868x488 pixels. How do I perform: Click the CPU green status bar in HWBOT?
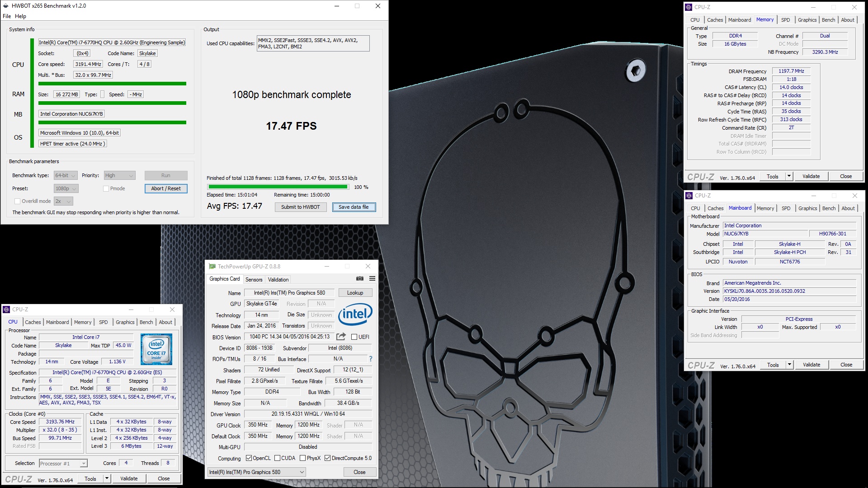(x=112, y=84)
